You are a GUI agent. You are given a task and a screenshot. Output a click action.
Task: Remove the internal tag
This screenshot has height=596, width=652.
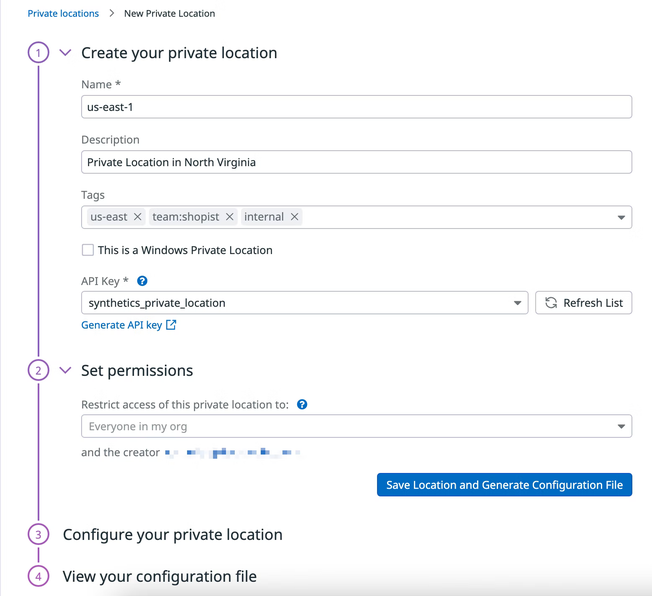coord(295,217)
